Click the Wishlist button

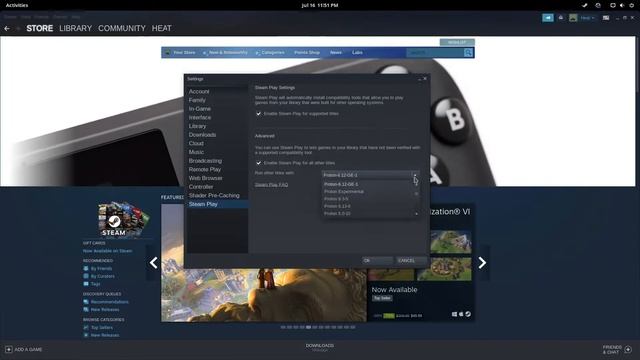[457, 42]
